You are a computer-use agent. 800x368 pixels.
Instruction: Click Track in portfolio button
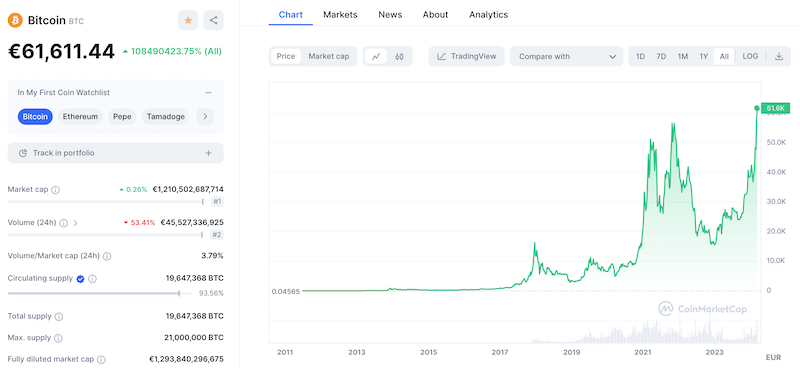click(115, 153)
